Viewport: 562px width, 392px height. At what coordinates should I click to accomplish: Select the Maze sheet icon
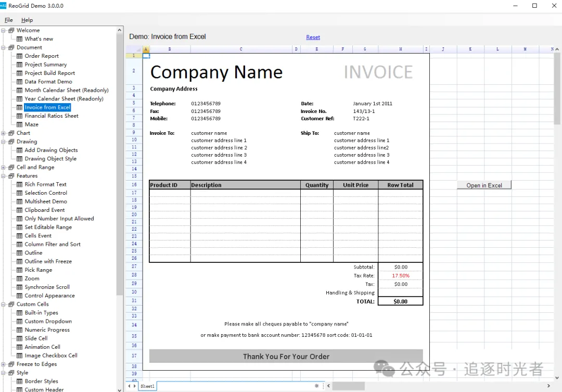pyautogui.click(x=20, y=124)
